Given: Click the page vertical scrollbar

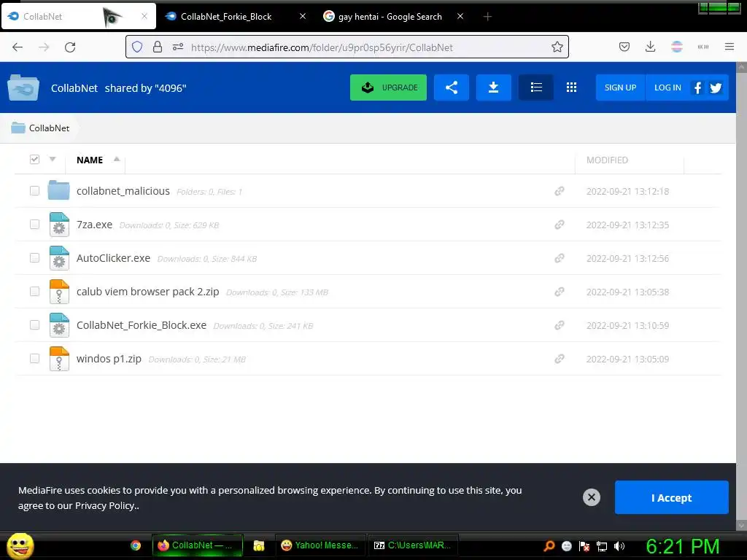Looking at the screenshot, I should point(741,295).
